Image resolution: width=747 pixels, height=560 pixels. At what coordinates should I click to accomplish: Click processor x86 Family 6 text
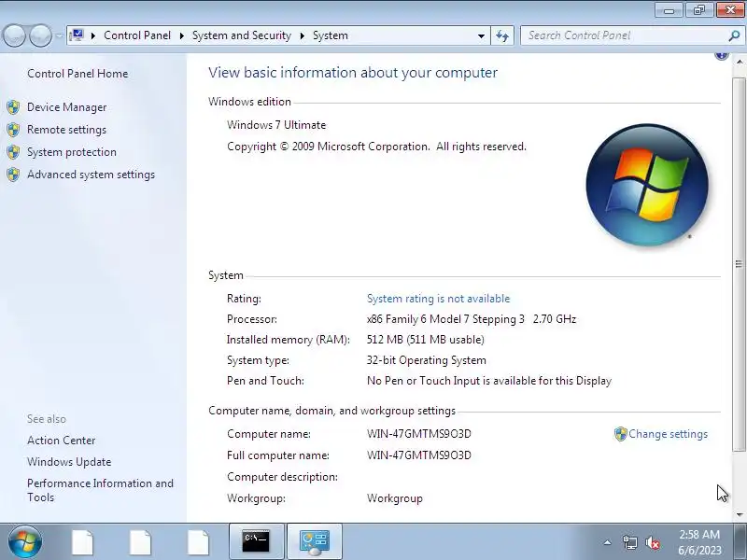click(x=472, y=319)
